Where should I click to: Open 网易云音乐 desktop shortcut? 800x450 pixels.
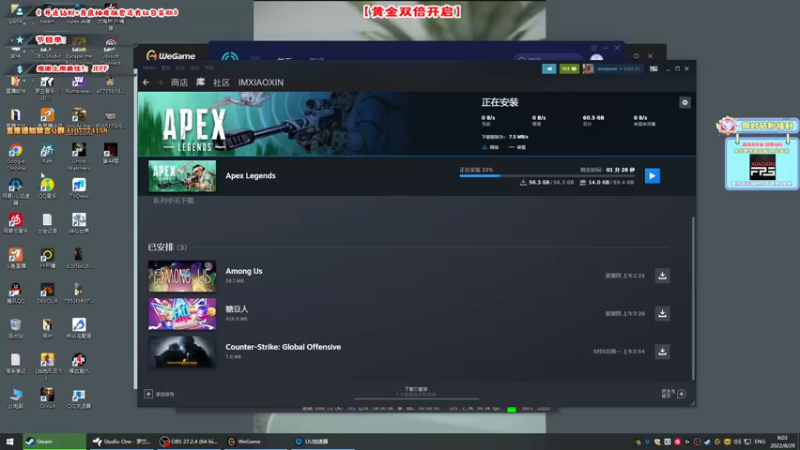tap(15, 223)
